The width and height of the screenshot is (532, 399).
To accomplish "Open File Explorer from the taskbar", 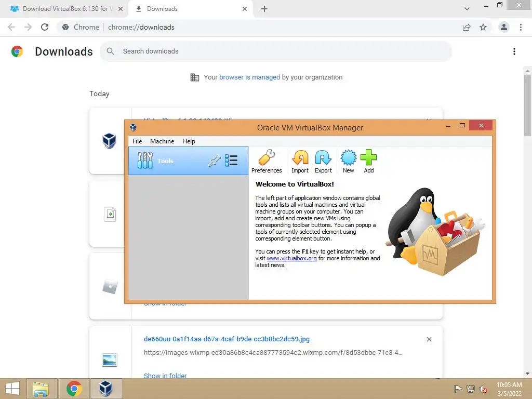I will 41,389.
